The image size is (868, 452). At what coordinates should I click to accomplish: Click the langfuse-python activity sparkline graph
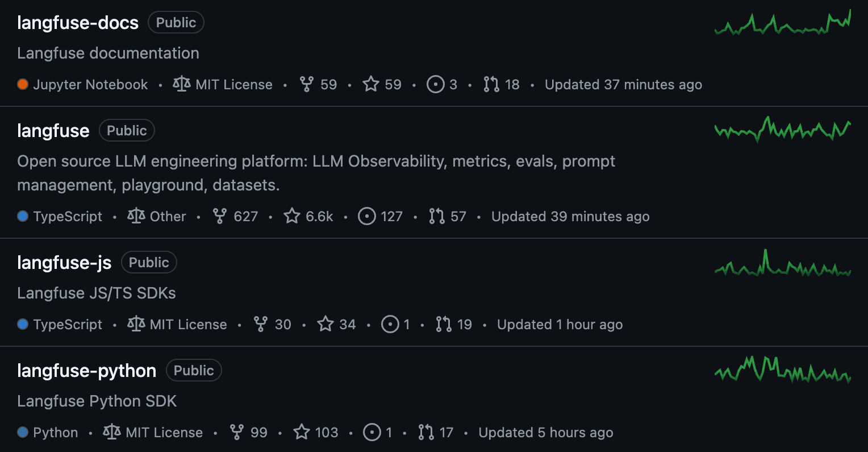pyautogui.click(x=782, y=370)
